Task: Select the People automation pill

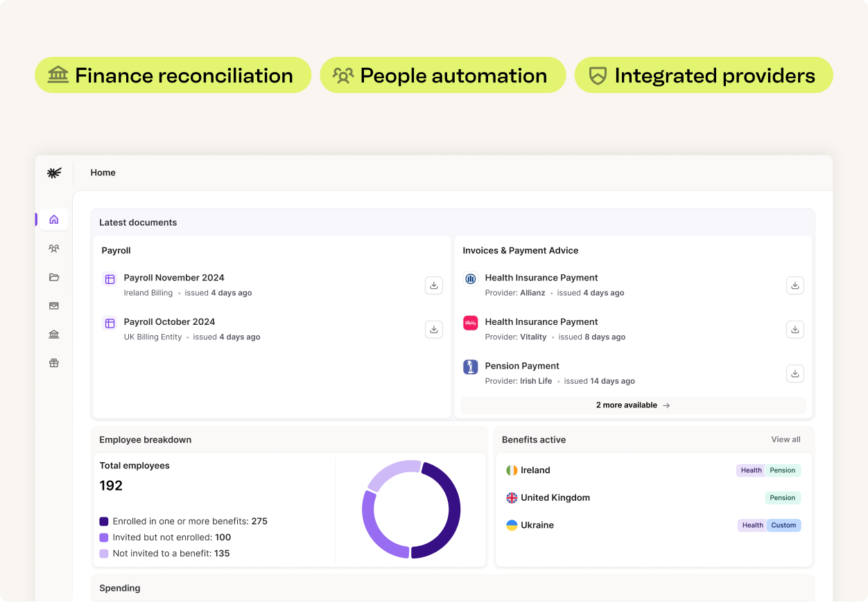Action: [443, 75]
